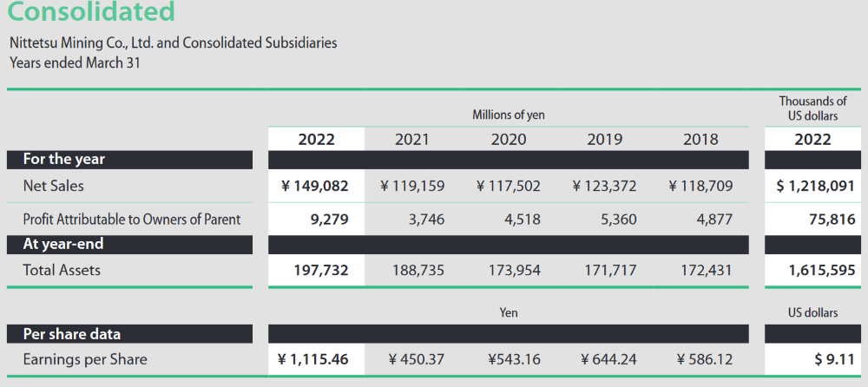Click the 'Per share data' section bar

tap(72, 333)
